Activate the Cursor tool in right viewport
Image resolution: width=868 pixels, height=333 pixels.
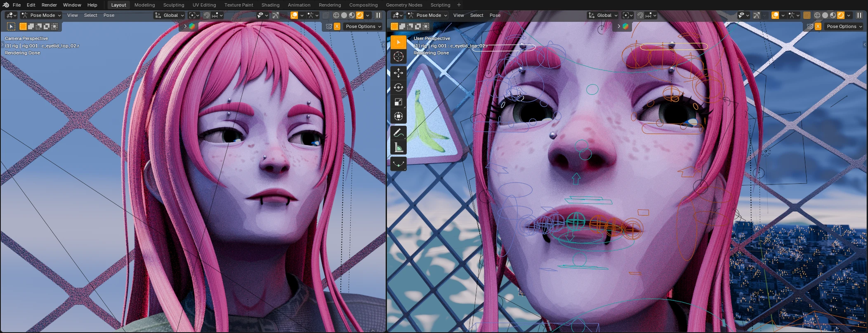[398, 56]
